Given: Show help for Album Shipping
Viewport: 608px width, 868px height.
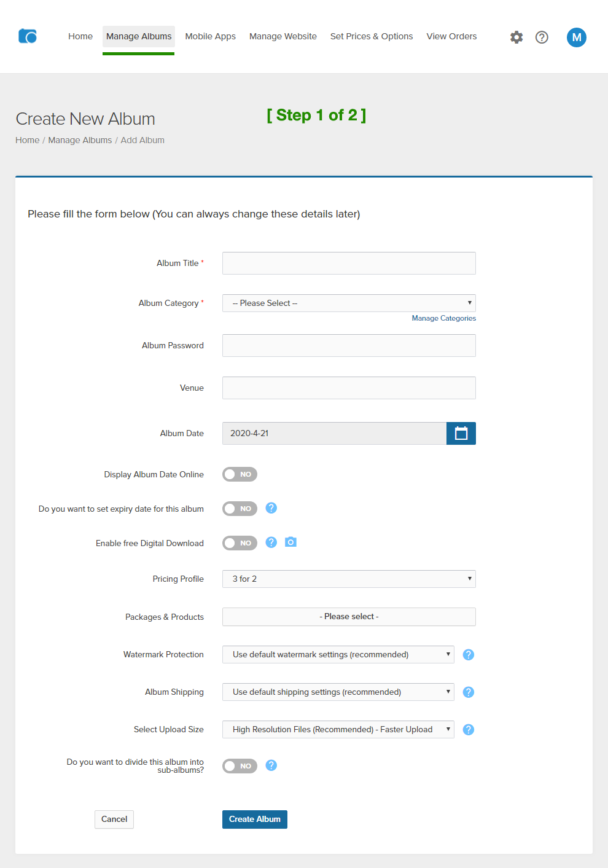Looking at the screenshot, I should tap(468, 692).
